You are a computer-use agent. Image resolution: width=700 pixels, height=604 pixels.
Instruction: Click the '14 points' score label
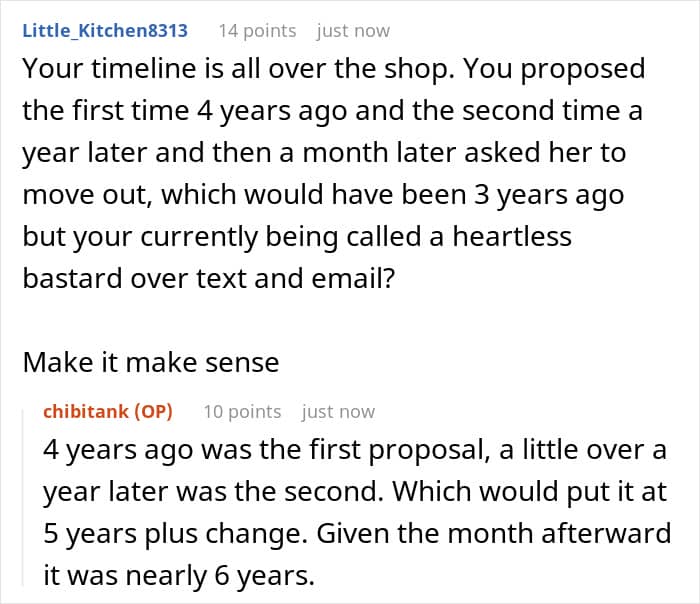click(257, 31)
